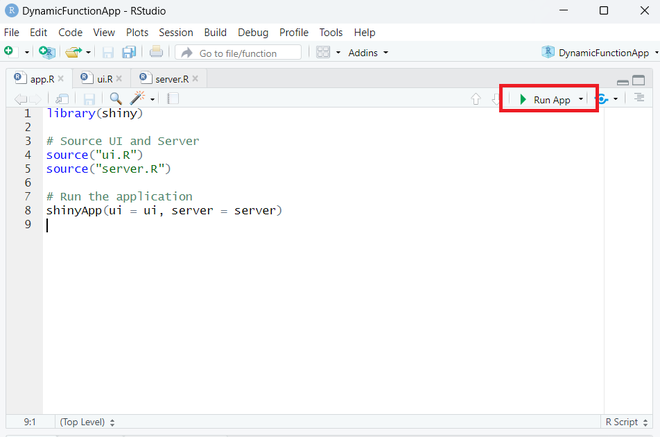Open the Help menu
The height and width of the screenshot is (437, 660).
365,32
